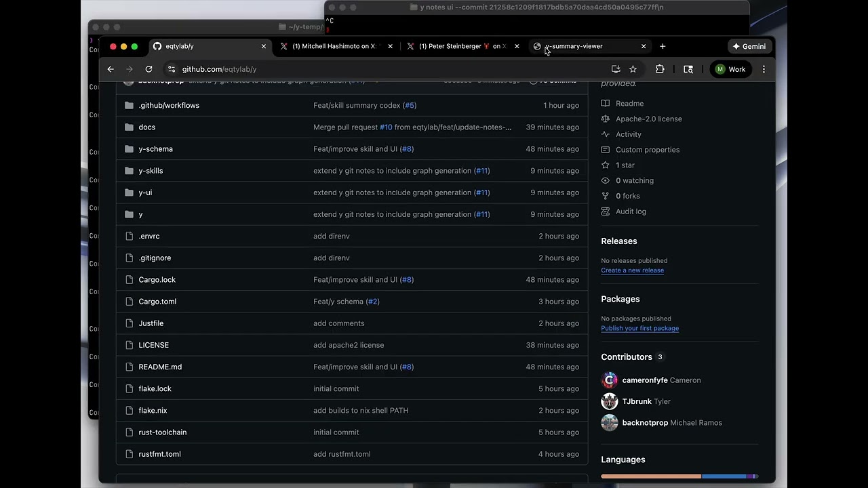
Task: Open the Gemini button
Action: pyautogui.click(x=749, y=46)
